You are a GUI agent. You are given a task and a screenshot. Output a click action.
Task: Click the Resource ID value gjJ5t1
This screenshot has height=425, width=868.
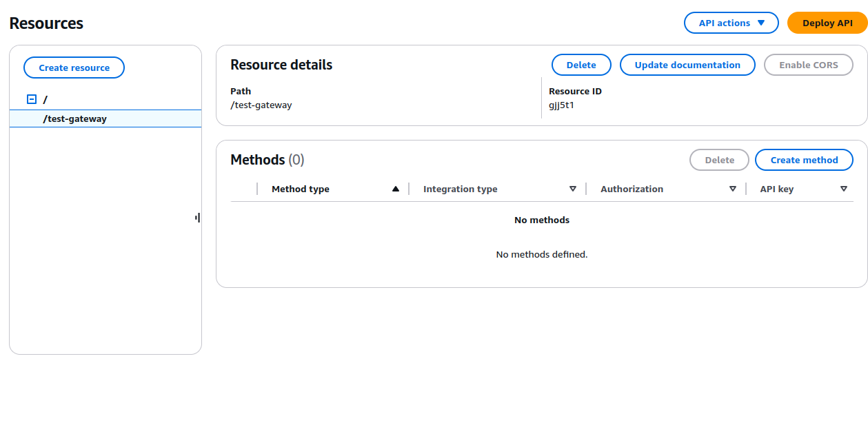(561, 105)
